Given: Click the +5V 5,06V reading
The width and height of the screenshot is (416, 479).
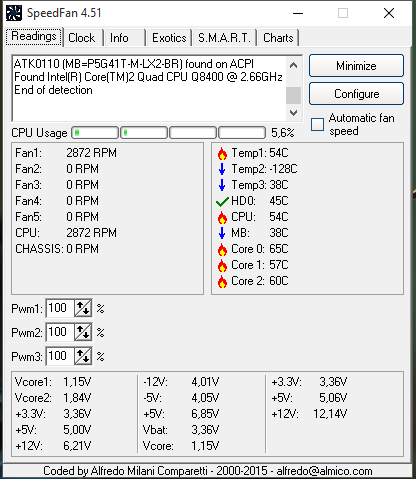Looking at the screenshot, I should pos(309,398).
